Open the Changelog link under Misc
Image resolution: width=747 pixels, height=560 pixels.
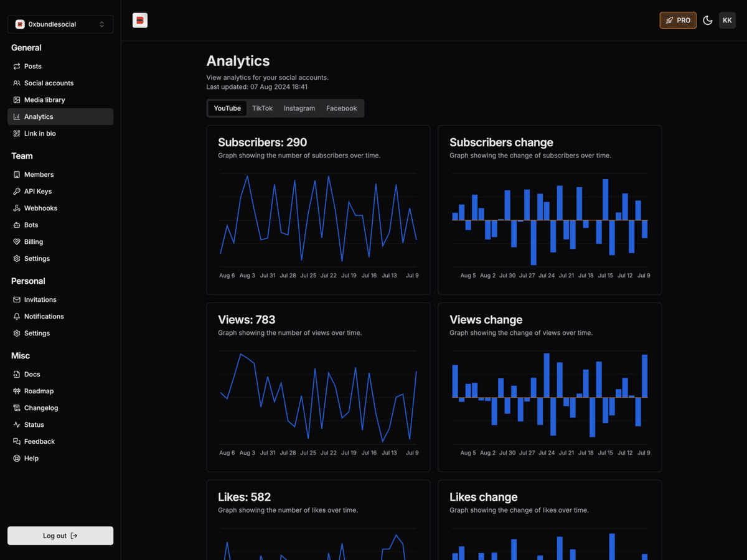click(x=60, y=408)
